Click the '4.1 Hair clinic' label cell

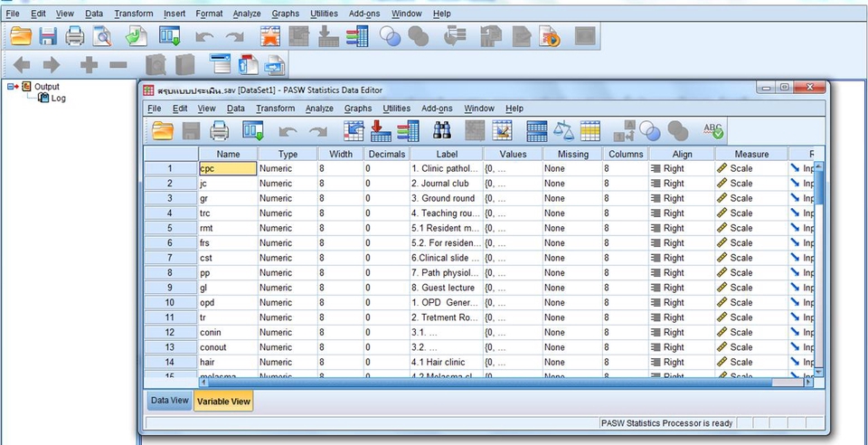pyautogui.click(x=447, y=362)
